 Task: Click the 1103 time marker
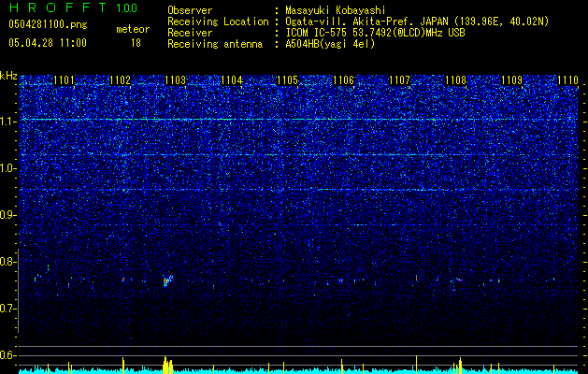176,80
